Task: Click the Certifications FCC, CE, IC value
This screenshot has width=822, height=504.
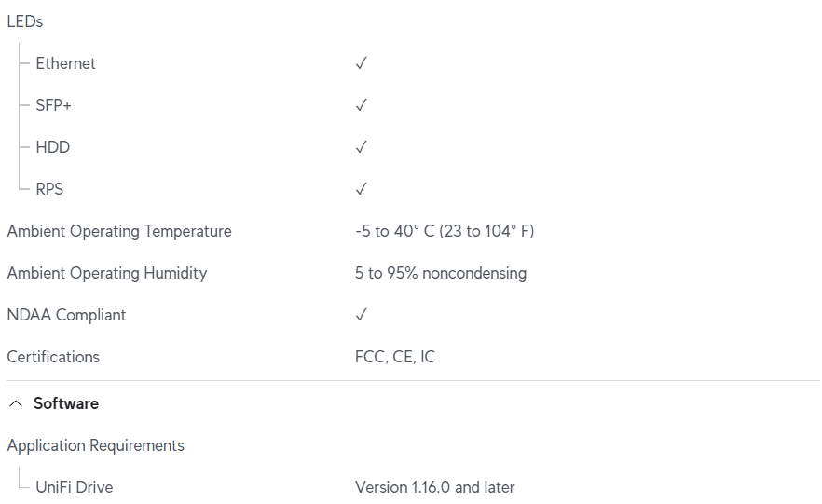Action: tap(395, 357)
